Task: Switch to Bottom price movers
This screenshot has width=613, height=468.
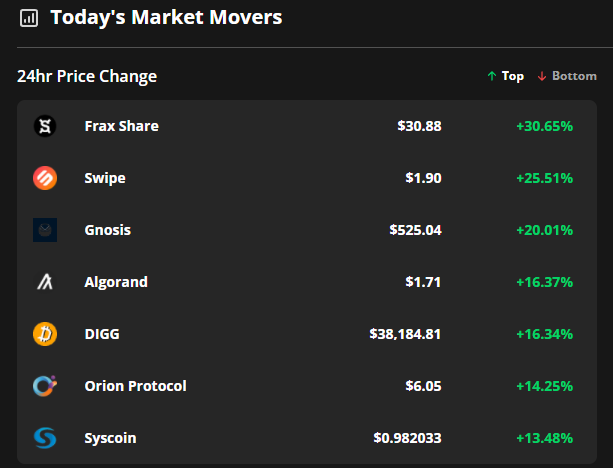Action: point(567,76)
